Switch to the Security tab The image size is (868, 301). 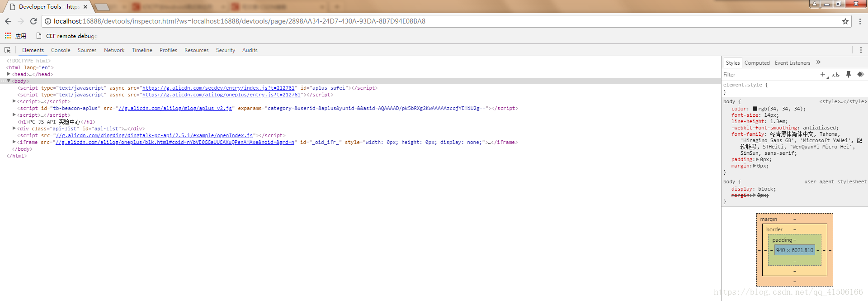226,50
